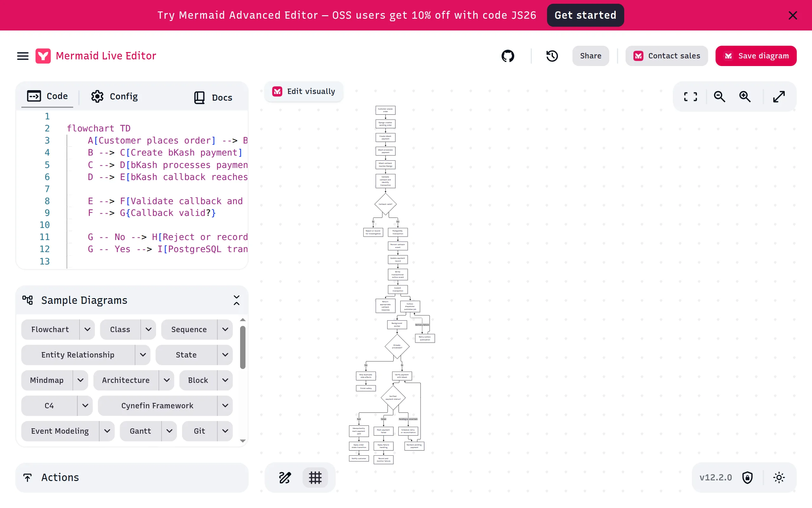Click the sample diagrams scrollbar thumb
Image resolution: width=812 pixels, height=508 pixels.
[x=243, y=347]
